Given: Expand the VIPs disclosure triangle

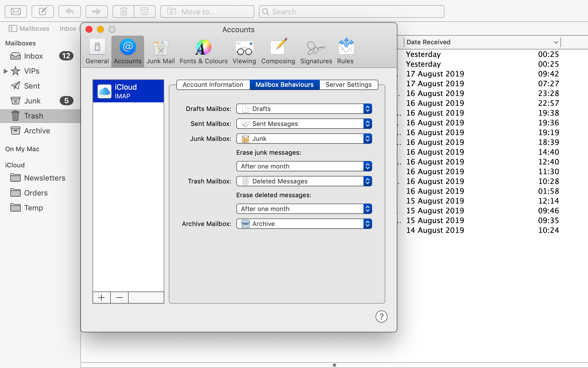Looking at the screenshot, I should [x=5, y=71].
